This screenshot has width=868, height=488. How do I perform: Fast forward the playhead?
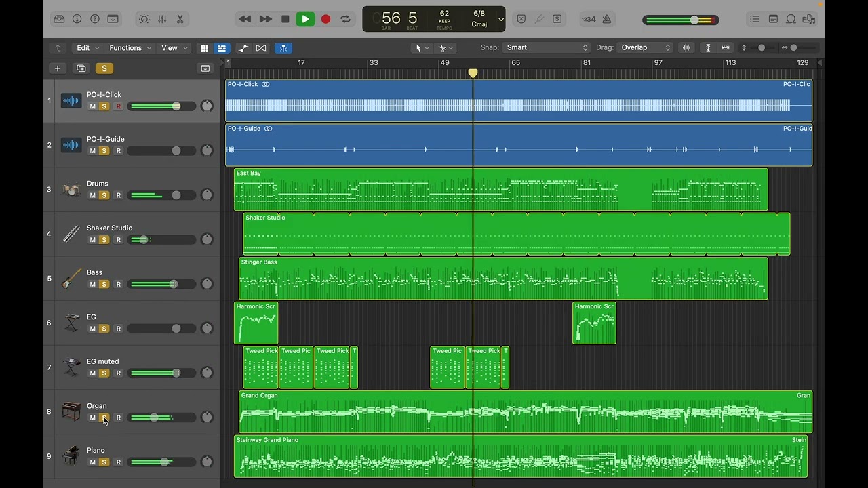point(266,19)
